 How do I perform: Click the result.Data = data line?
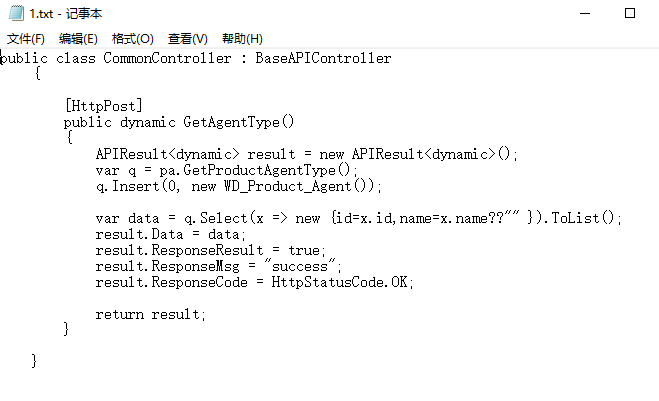[x=170, y=234]
